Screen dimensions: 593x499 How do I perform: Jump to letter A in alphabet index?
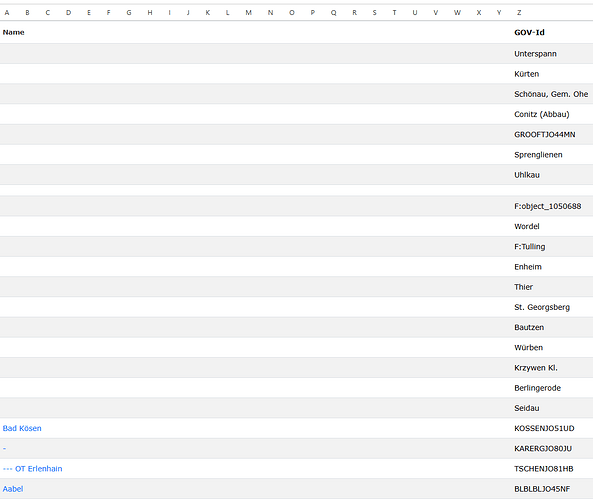coord(7,12)
